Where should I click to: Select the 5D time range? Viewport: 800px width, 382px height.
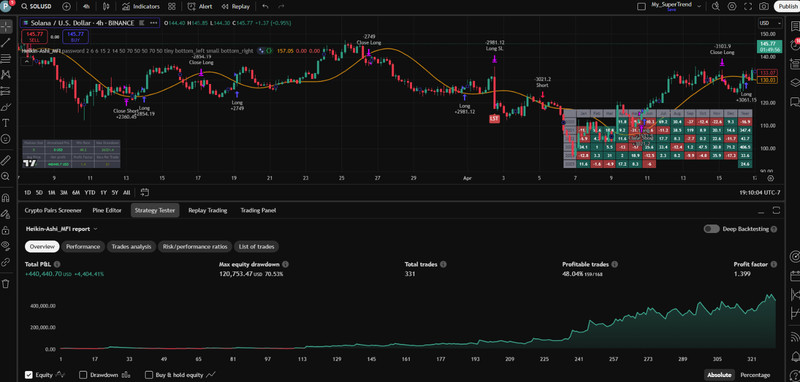tap(39, 192)
